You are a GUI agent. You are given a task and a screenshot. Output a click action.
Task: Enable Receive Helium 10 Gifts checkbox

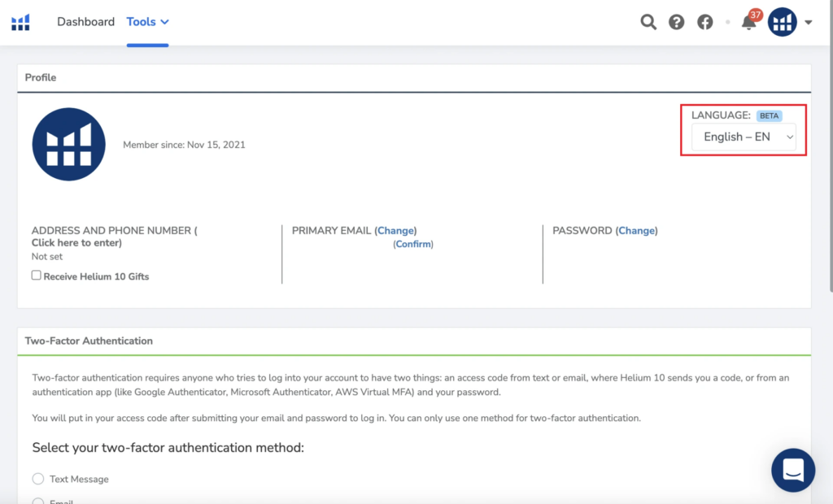tap(37, 276)
